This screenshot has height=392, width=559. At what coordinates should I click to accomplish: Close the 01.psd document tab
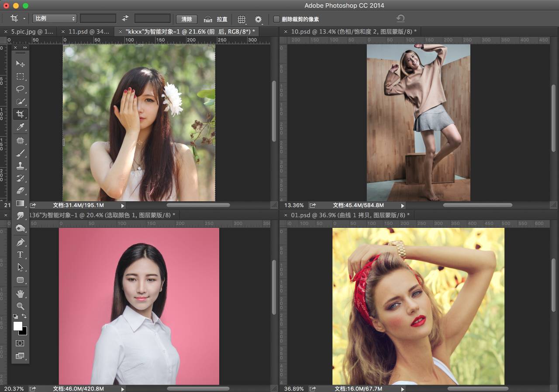[286, 215]
